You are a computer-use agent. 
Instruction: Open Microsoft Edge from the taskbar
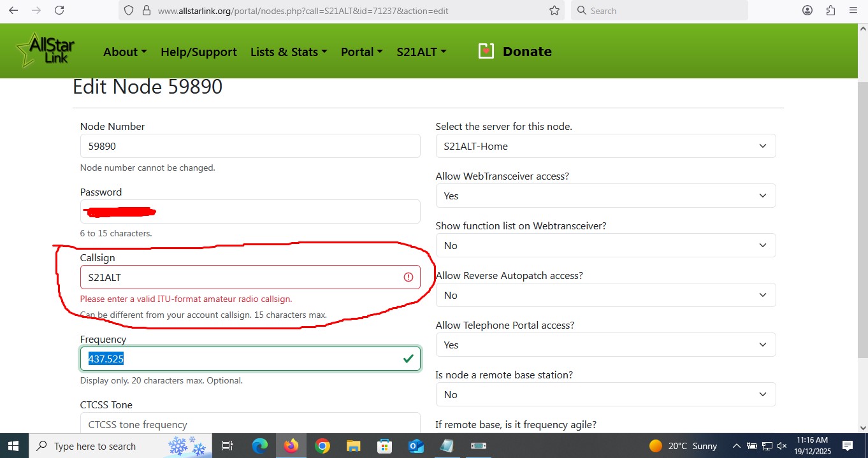(260, 446)
